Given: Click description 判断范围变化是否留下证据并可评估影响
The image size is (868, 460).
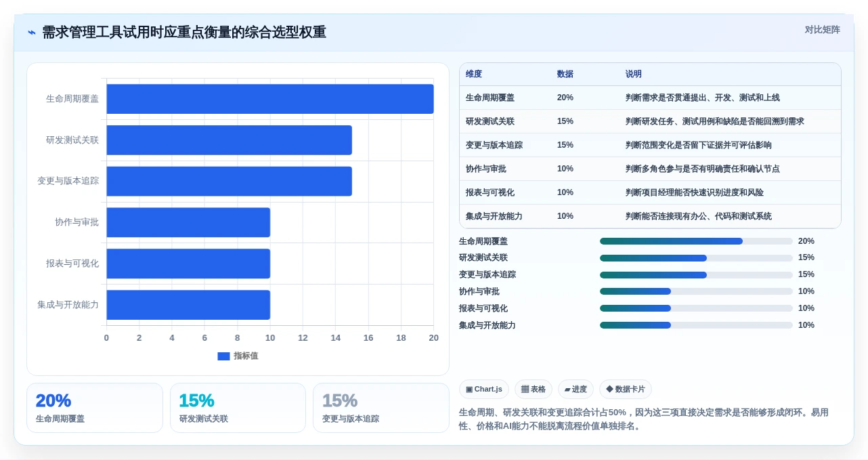Looking at the screenshot, I should pyautogui.click(x=699, y=145).
